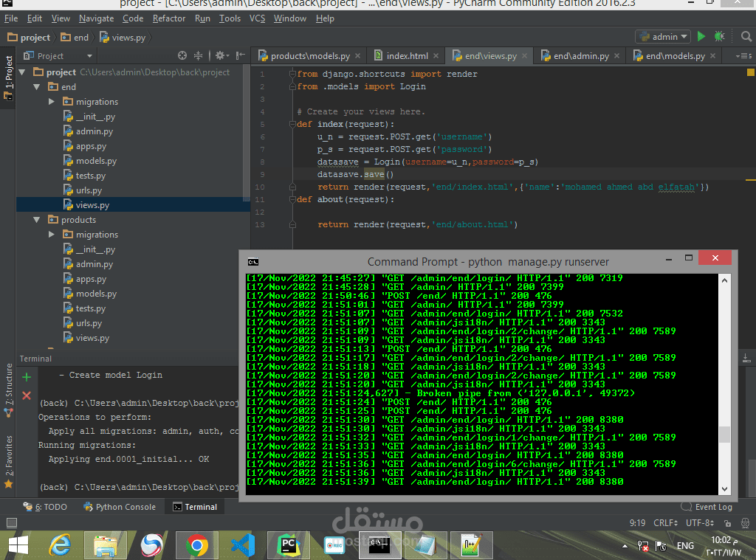Open the Python Console tool button
Viewport: 756px width, 560px height.
120,507
